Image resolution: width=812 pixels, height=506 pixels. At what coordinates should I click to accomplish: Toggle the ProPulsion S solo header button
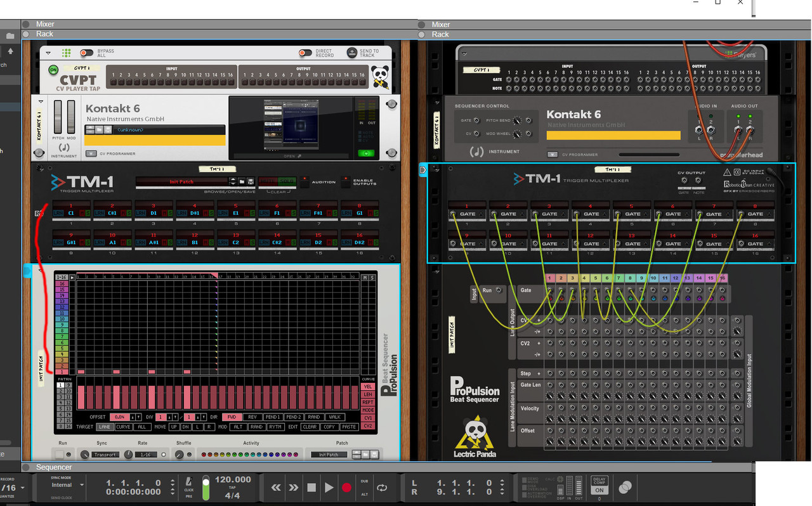pos(372,278)
